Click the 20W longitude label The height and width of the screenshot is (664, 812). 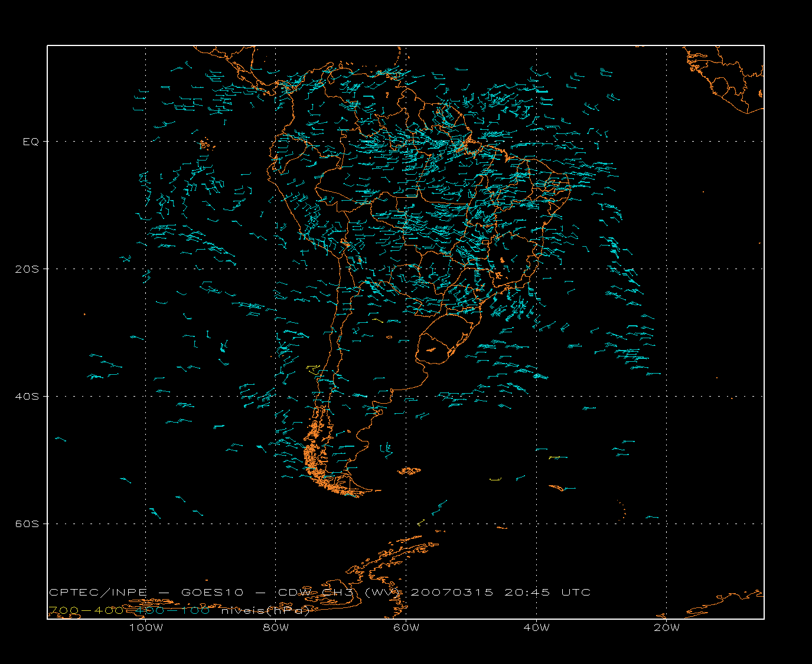coord(667,627)
